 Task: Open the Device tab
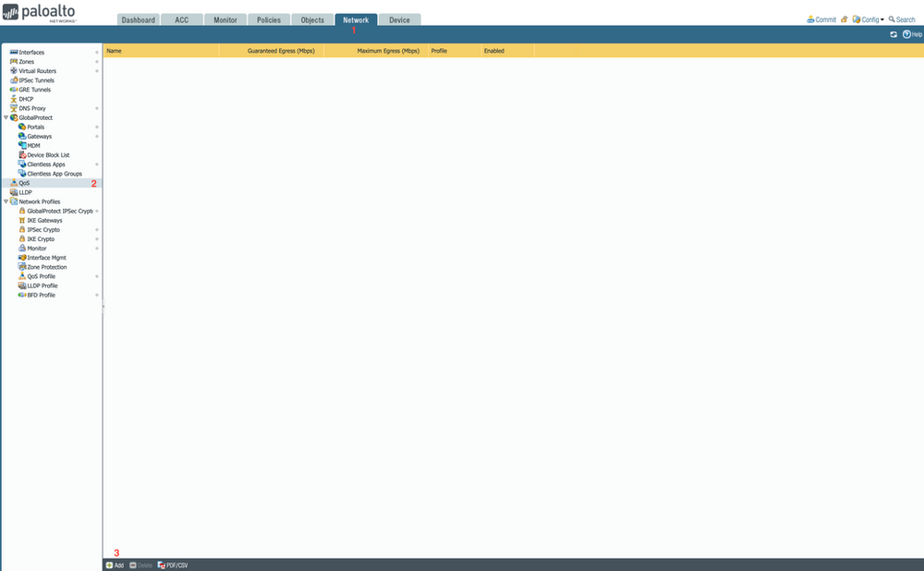pyautogui.click(x=398, y=18)
